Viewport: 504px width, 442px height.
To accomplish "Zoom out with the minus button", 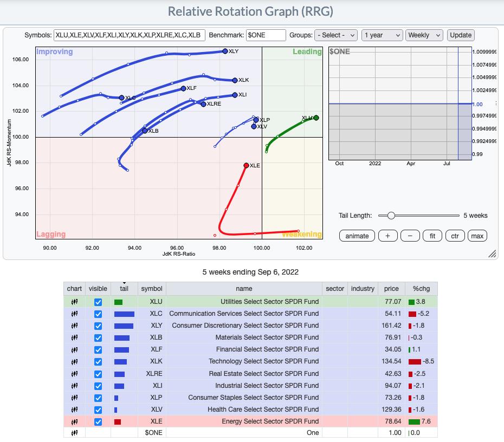I will pyautogui.click(x=410, y=236).
